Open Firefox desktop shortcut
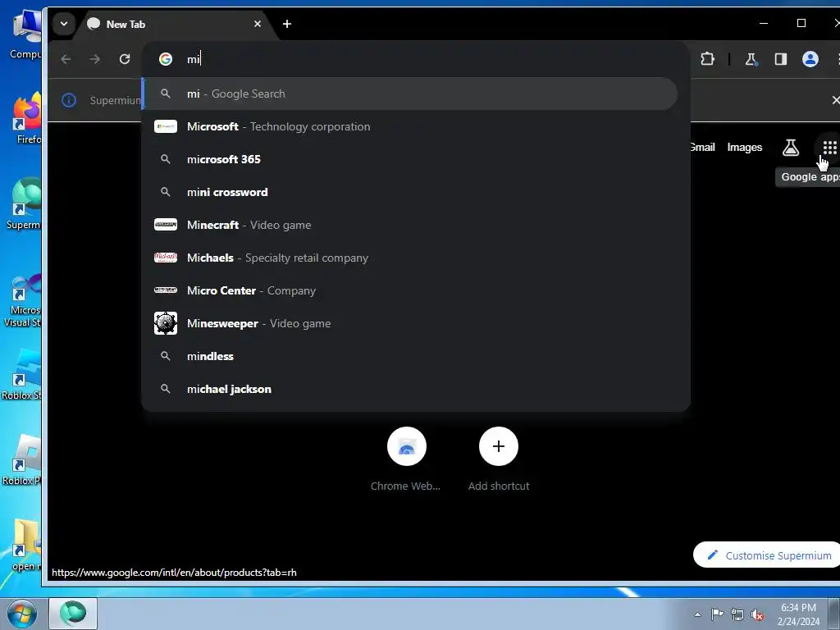The width and height of the screenshot is (840, 630). (x=27, y=118)
